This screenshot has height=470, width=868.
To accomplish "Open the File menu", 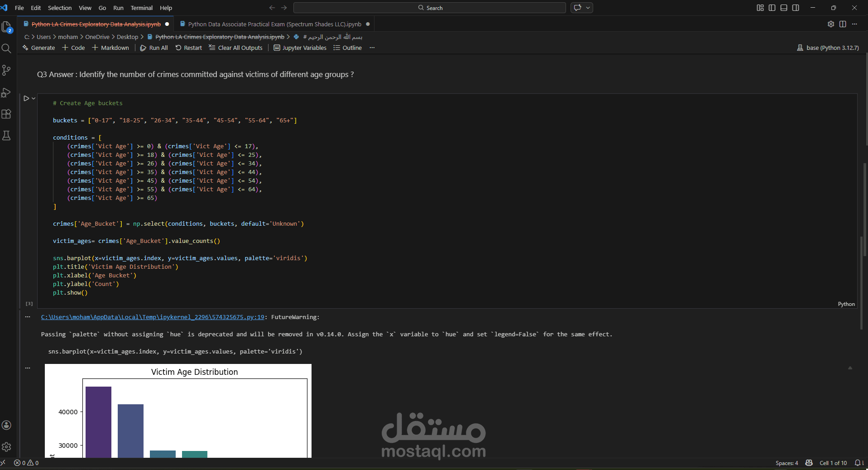I will pyautogui.click(x=19, y=8).
